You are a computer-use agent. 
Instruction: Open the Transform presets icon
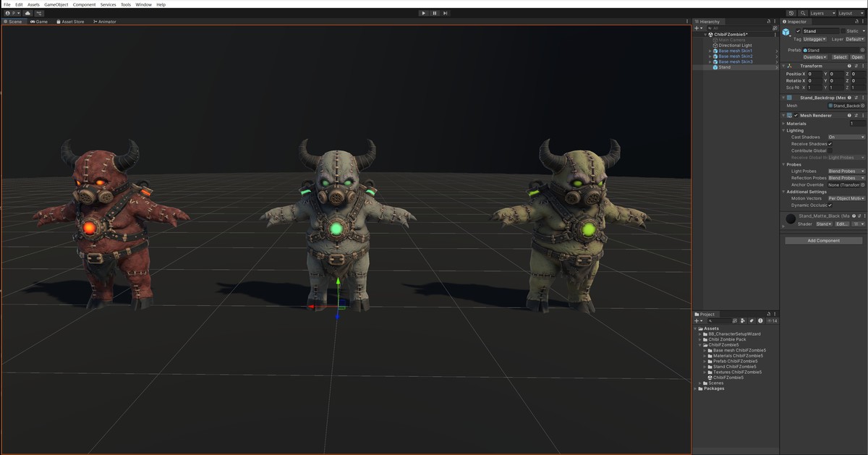coord(856,66)
